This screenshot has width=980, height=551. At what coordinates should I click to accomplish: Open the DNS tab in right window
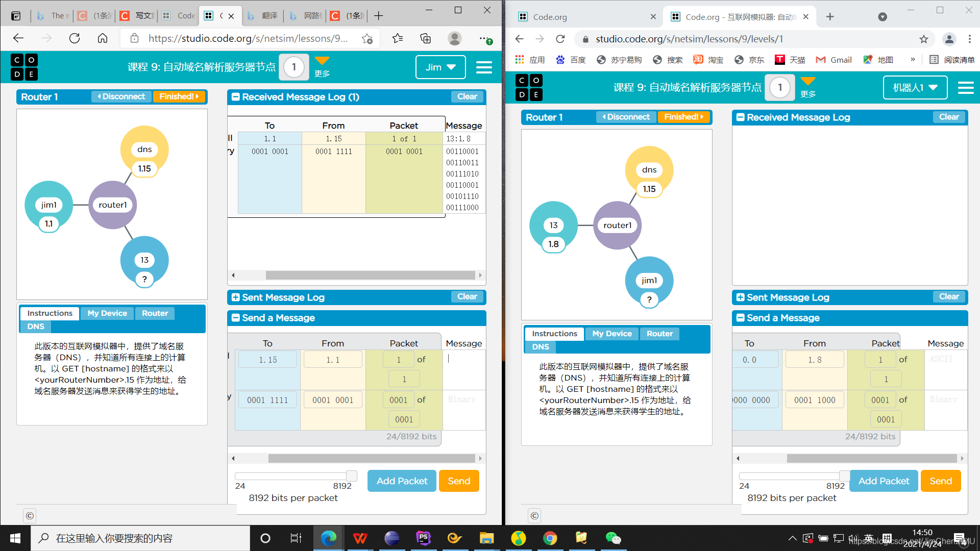(541, 347)
